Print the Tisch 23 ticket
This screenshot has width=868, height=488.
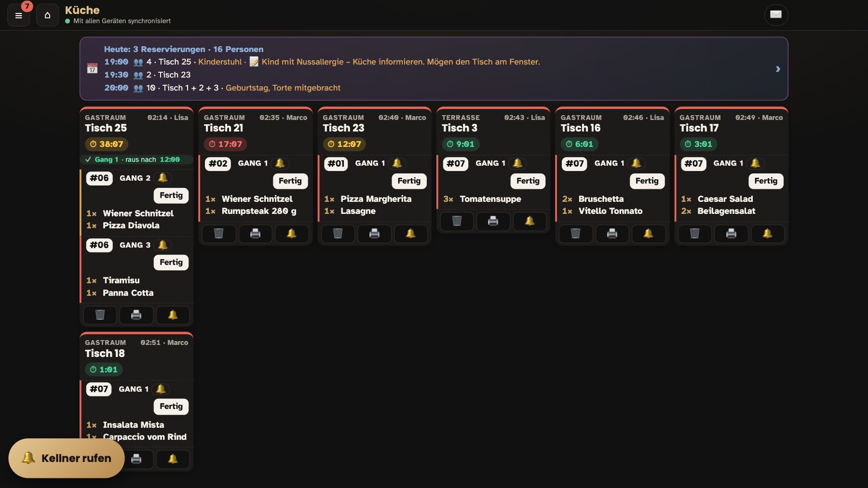(374, 234)
